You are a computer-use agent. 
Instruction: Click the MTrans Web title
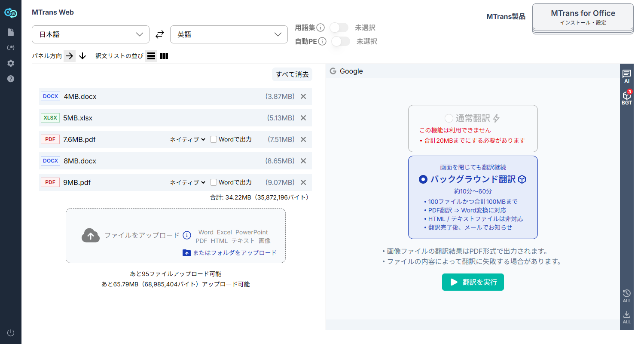pos(53,12)
